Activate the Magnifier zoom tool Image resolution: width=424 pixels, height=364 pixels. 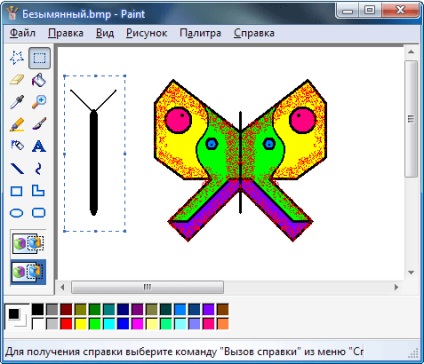point(39,102)
